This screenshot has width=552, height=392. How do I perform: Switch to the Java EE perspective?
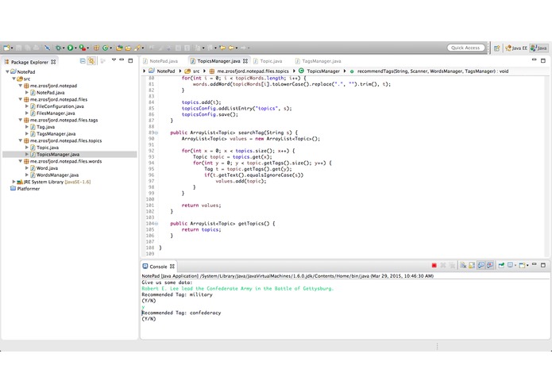click(516, 48)
